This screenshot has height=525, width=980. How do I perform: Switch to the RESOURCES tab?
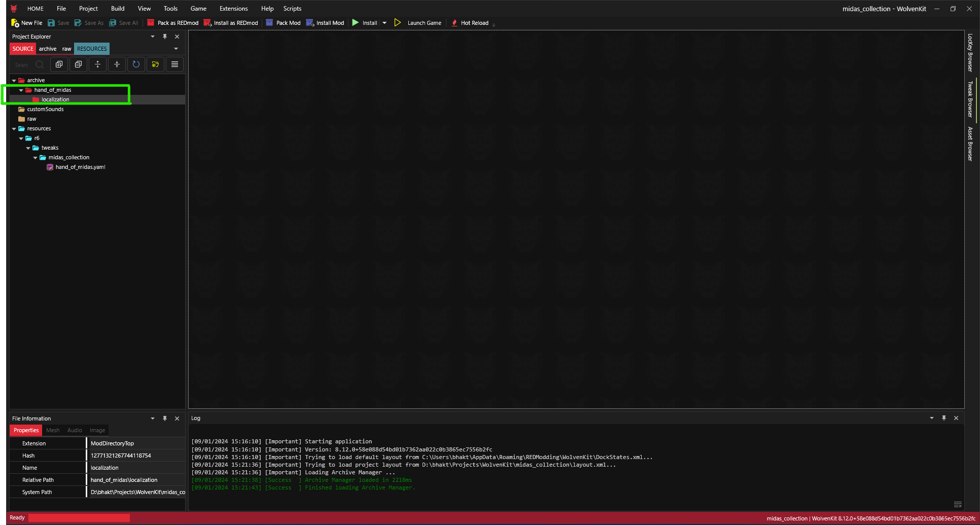(x=92, y=49)
